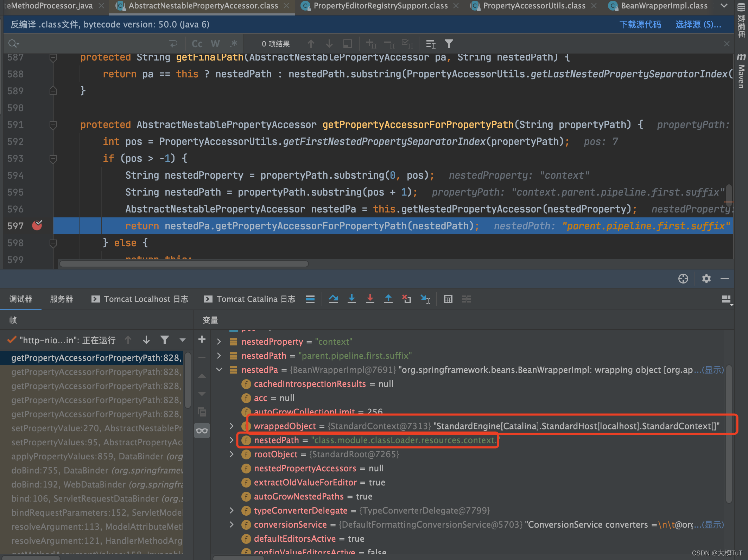Open debug panel settings gear
The image size is (748, 560).
tap(706, 279)
